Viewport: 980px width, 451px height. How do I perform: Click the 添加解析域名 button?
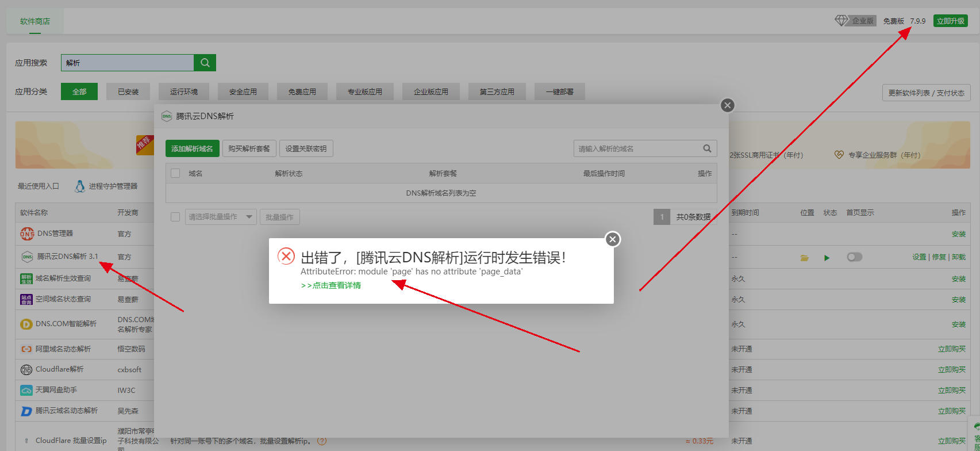tap(192, 148)
